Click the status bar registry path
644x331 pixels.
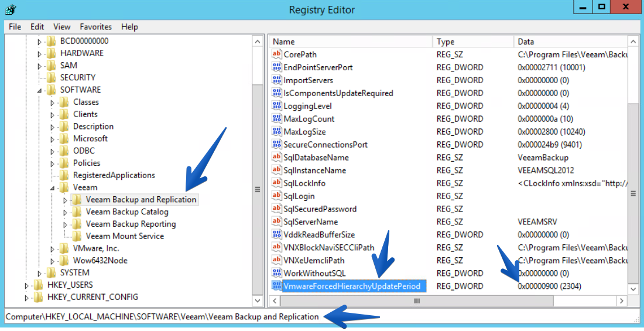click(162, 316)
